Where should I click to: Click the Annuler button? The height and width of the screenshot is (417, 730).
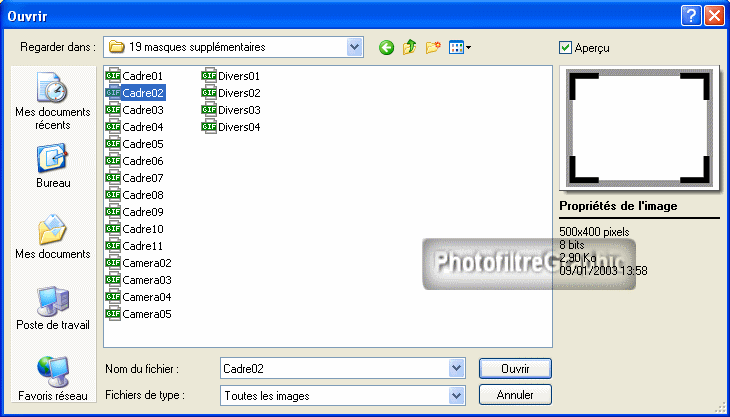(514, 395)
